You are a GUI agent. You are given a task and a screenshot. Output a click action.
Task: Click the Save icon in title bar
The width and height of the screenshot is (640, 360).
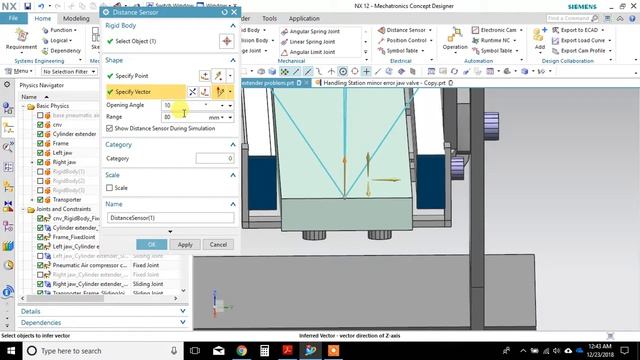(x=27, y=6)
